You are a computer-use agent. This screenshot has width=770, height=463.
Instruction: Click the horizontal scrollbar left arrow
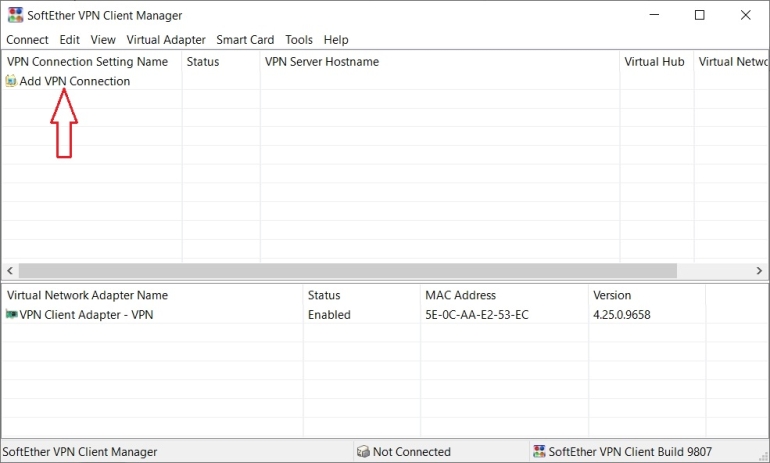click(9, 271)
